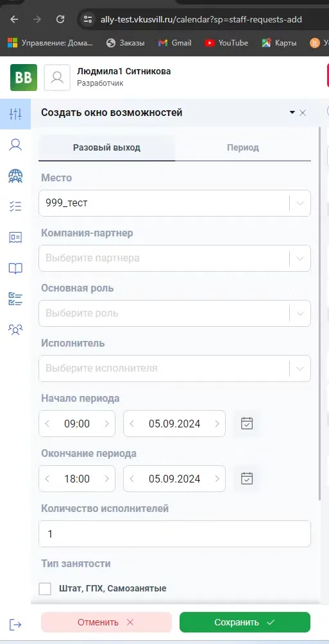Image resolution: width=329 pixels, height=644 pixels.
Task: Check the Штат, ГПХ, Самозанятые checkbox
Action: click(x=45, y=588)
